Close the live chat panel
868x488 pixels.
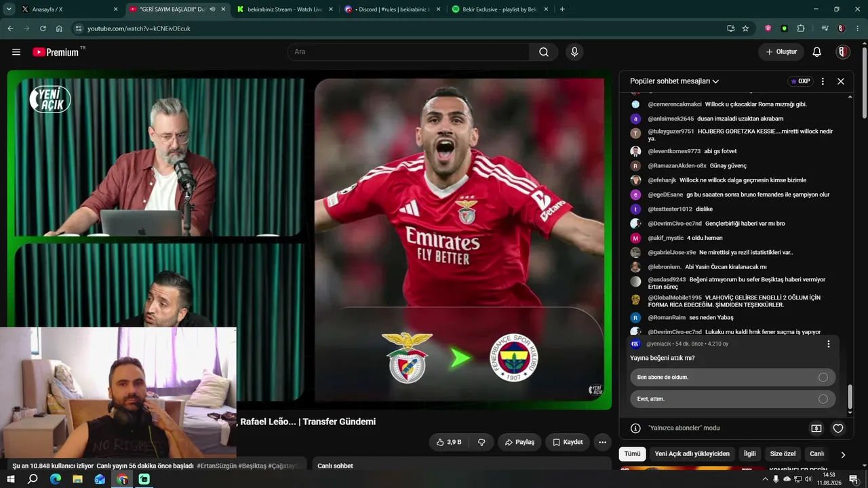pyautogui.click(x=841, y=81)
